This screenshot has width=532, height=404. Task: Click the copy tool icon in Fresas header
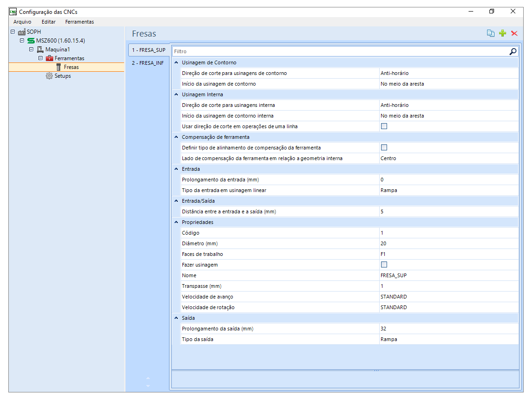point(491,33)
